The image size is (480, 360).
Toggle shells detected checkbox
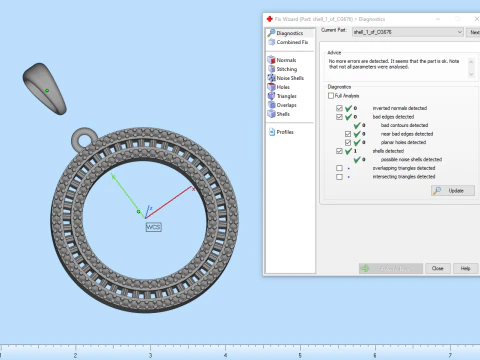[339, 151]
